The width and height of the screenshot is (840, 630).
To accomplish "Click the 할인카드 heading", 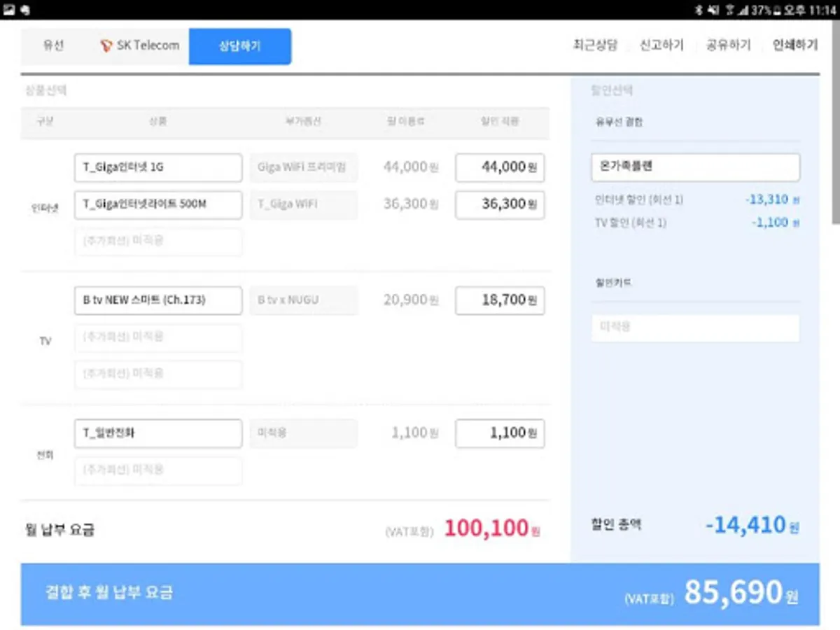I will point(613,283).
